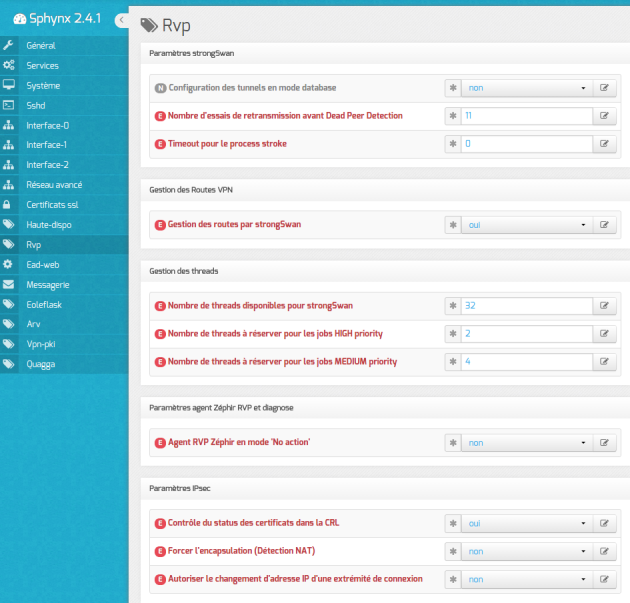The height and width of the screenshot is (603, 630).
Task: Click the Timeout pour le process stroke field
Action: [527, 144]
